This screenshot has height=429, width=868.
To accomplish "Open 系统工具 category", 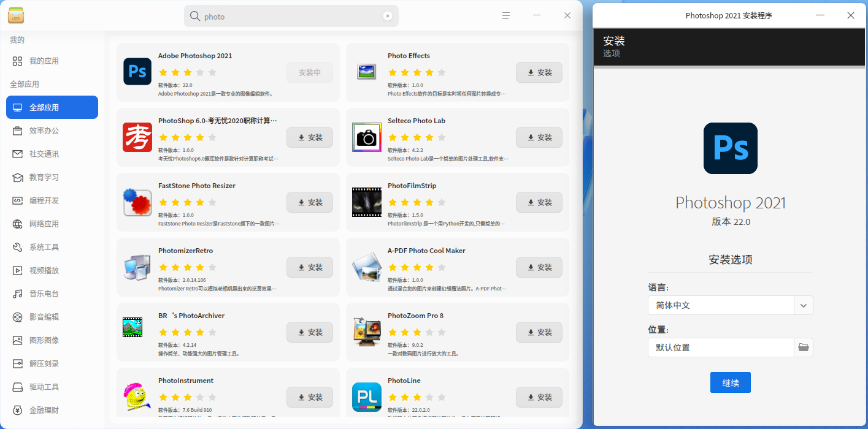I will (52, 247).
